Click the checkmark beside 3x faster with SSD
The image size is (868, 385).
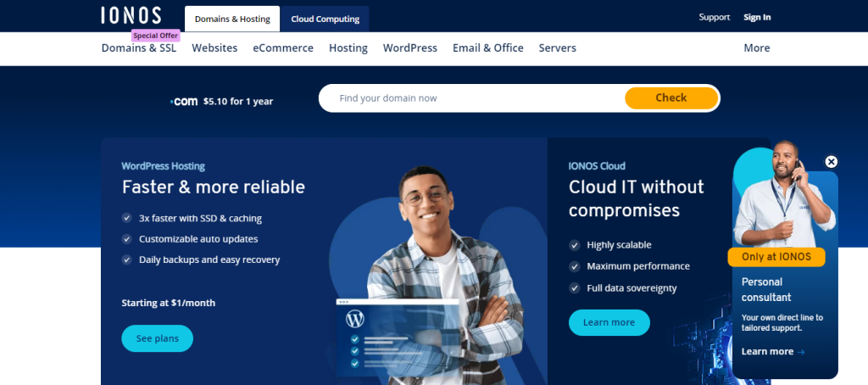[127, 218]
